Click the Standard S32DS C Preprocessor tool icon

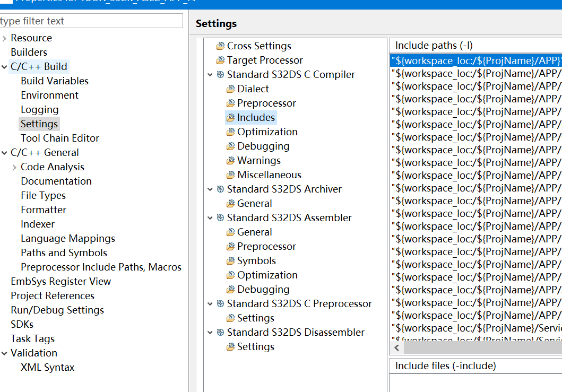[x=220, y=304]
